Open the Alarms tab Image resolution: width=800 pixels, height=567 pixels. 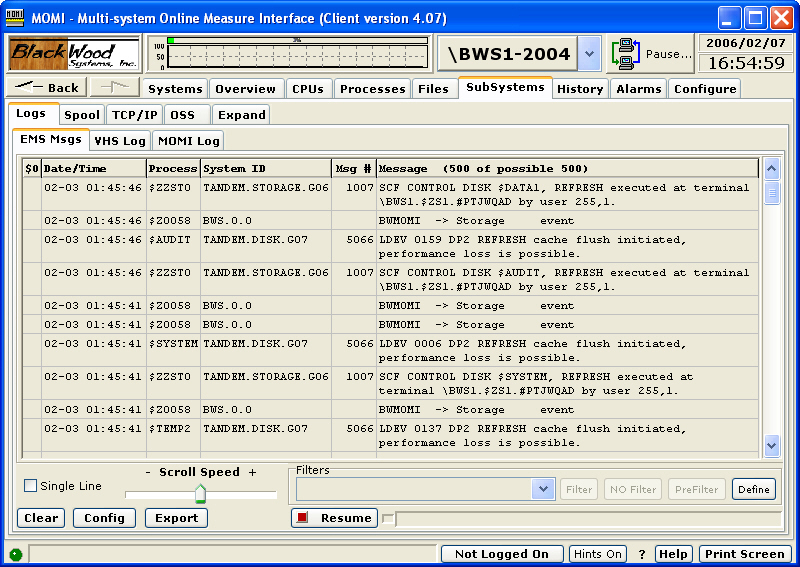pos(639,89)
